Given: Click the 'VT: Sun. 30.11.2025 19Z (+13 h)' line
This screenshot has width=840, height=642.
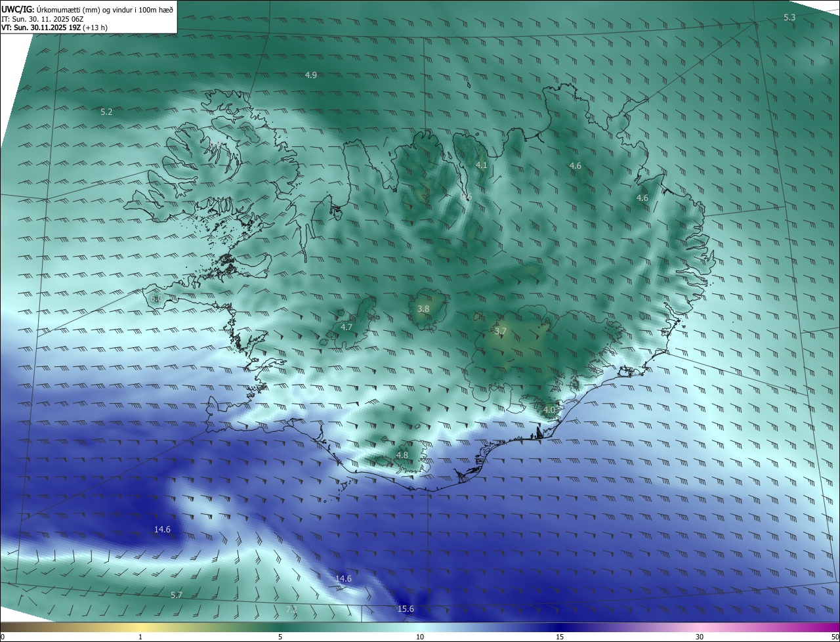Looking at the screenshot, I should click(54, 28).
